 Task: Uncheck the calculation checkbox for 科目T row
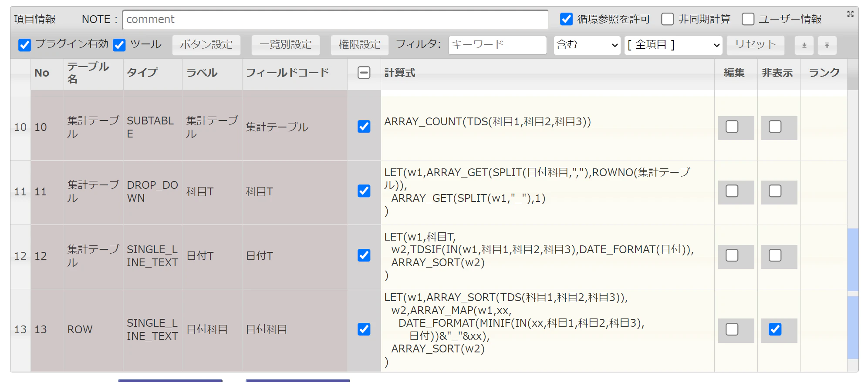tap(364, 191)
